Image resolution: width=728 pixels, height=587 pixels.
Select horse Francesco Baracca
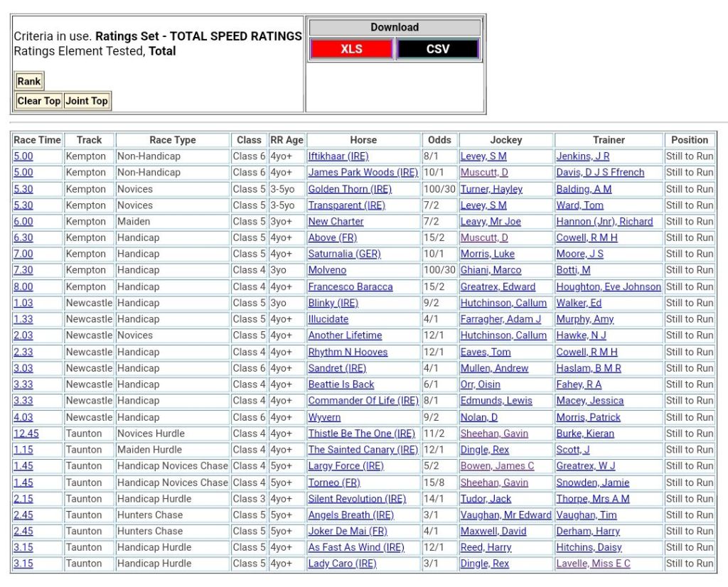[x=350, y=286]
